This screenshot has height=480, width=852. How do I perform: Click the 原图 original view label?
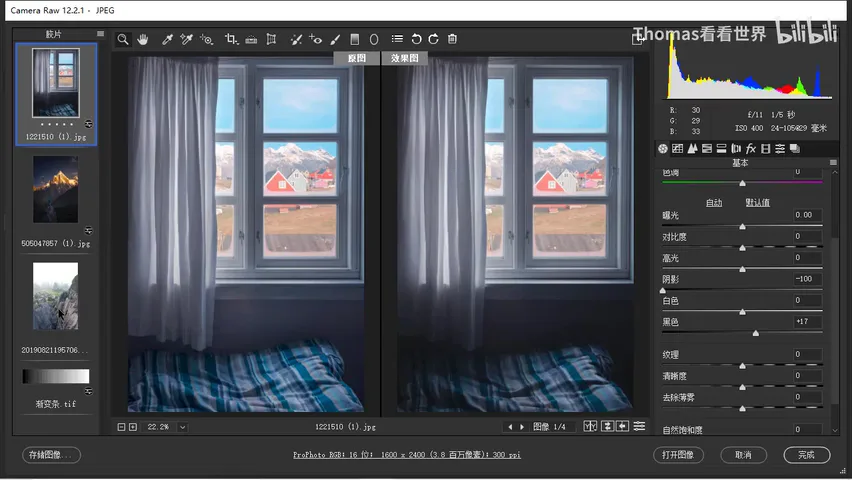tap(356, 58)
